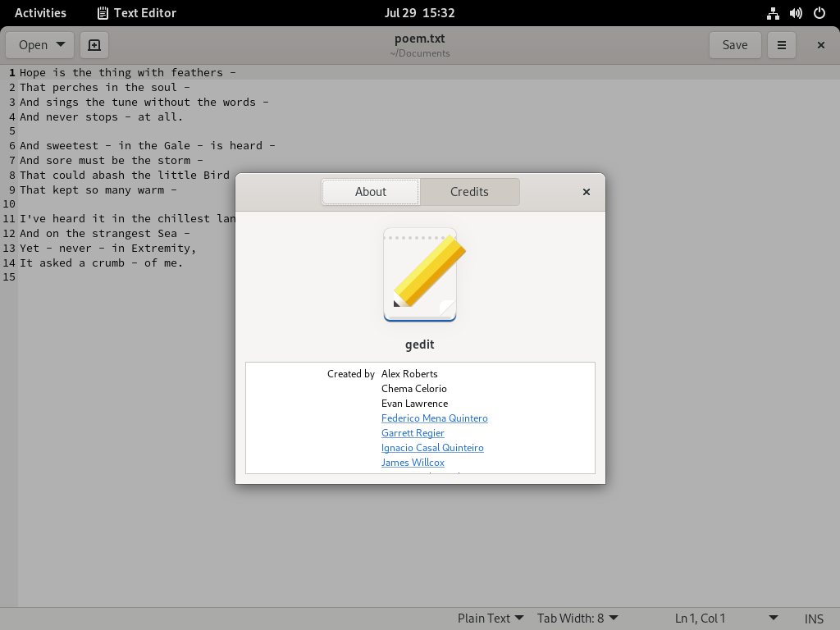Image resolution: width=840 pixels, height=630 pixels.
Task: Click the gedit application name label
Action: 419,345
